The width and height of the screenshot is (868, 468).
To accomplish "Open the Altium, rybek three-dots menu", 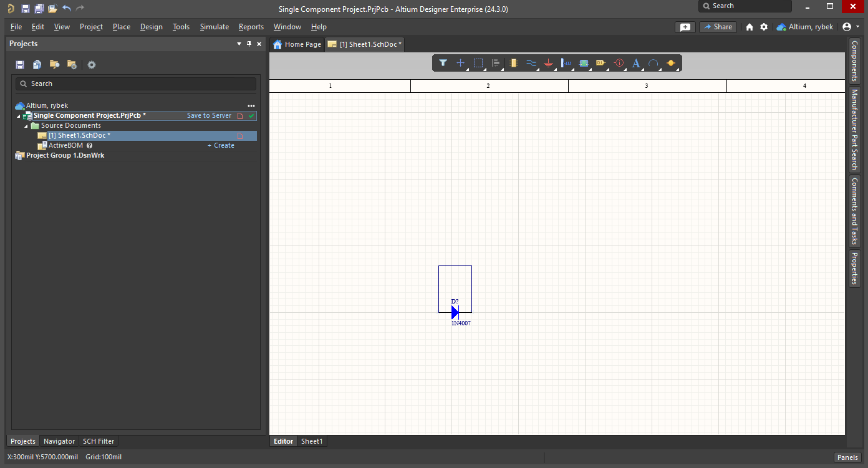I will click(251, 106).
